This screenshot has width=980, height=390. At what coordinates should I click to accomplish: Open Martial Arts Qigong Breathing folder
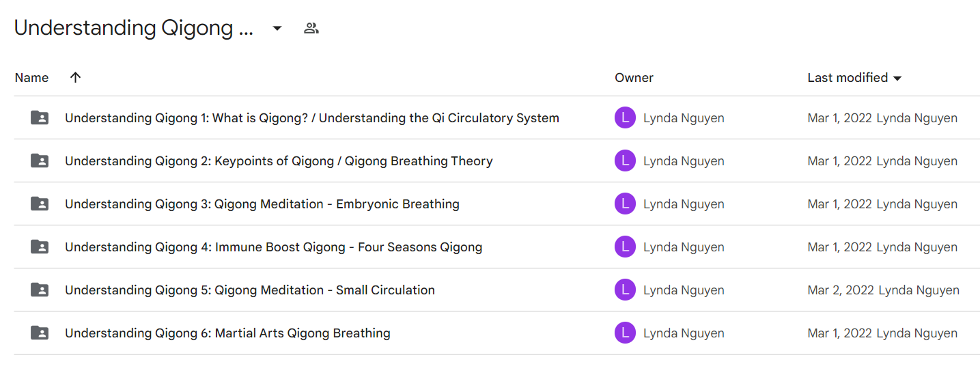(x=227, y=333)
